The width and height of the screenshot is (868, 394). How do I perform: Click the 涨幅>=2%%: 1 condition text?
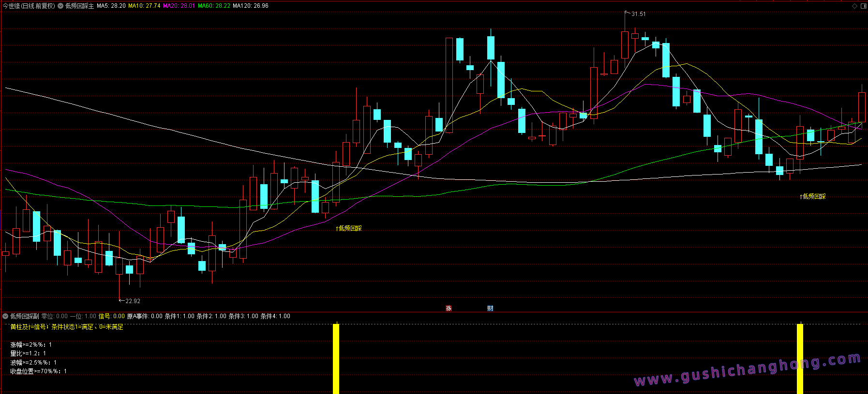click(31, 345)
